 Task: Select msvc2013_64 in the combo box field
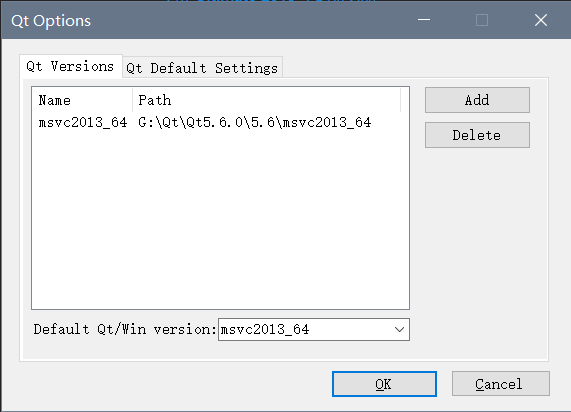point(314,330)
